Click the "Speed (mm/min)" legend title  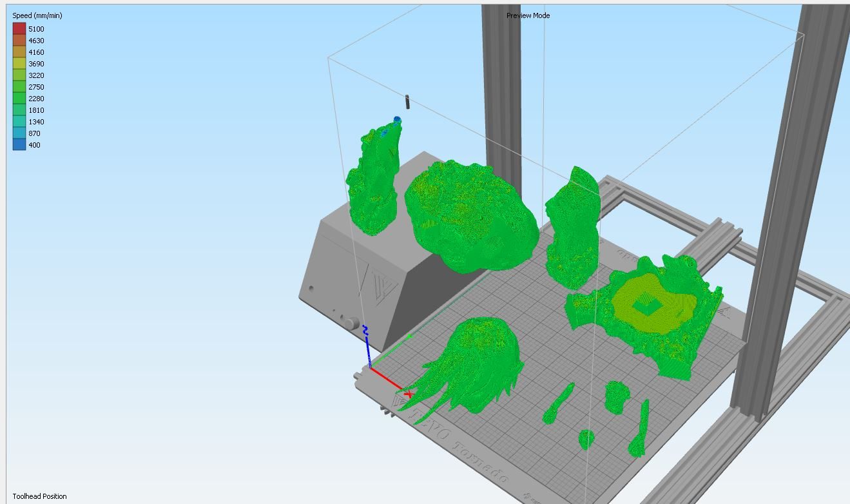[37, 15]
